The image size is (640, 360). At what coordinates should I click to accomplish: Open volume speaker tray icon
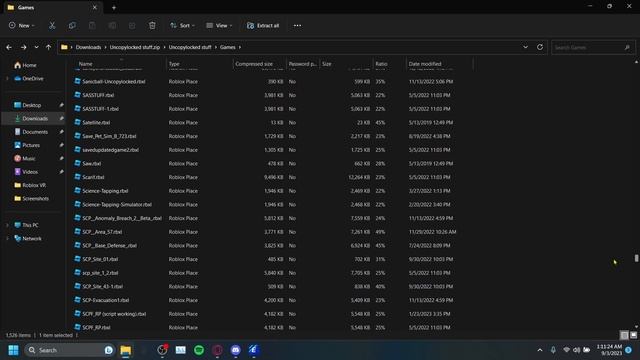pos(576,350)
